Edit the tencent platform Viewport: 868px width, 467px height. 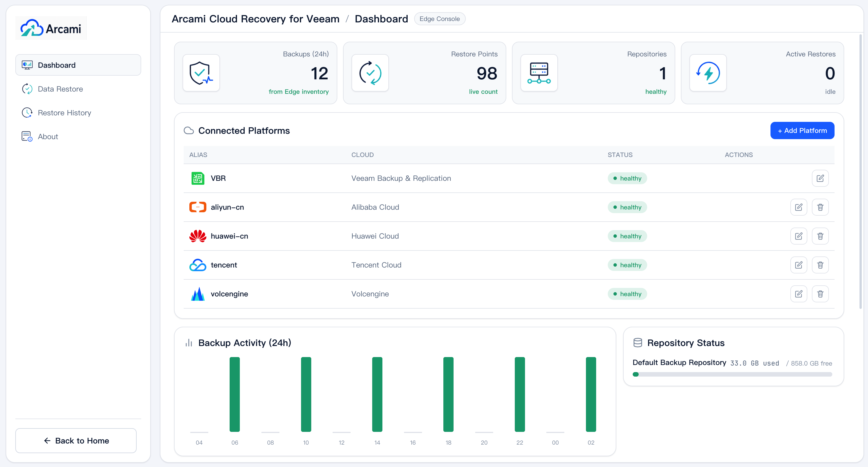tap(799, 265)
